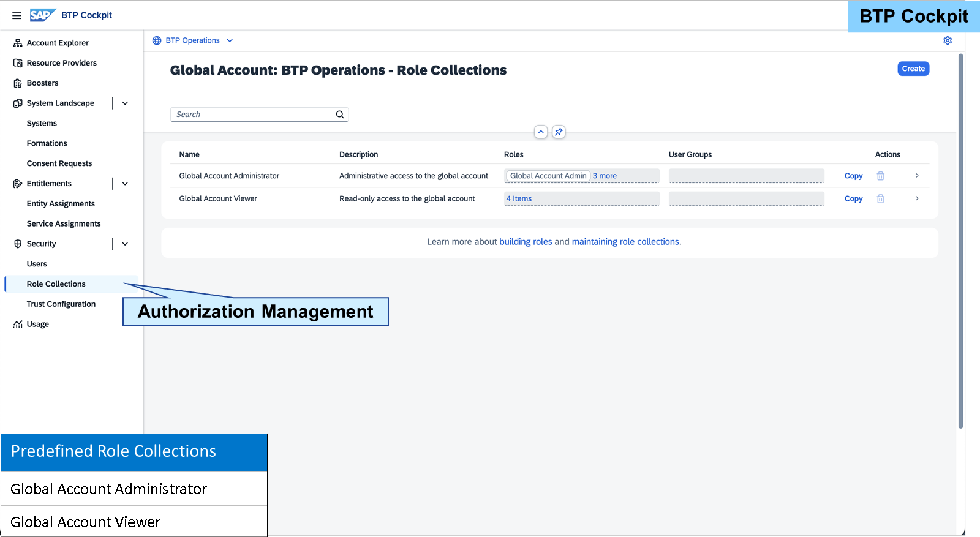Click the SAP logo
Viewport: 980px width, 537px height.
[x=43, y=15]
